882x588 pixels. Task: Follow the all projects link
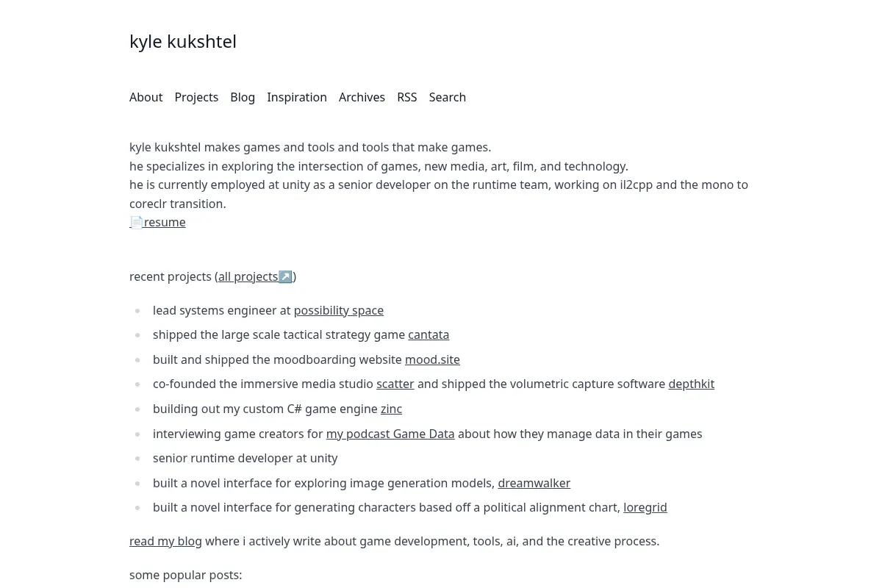pos(248,276)
